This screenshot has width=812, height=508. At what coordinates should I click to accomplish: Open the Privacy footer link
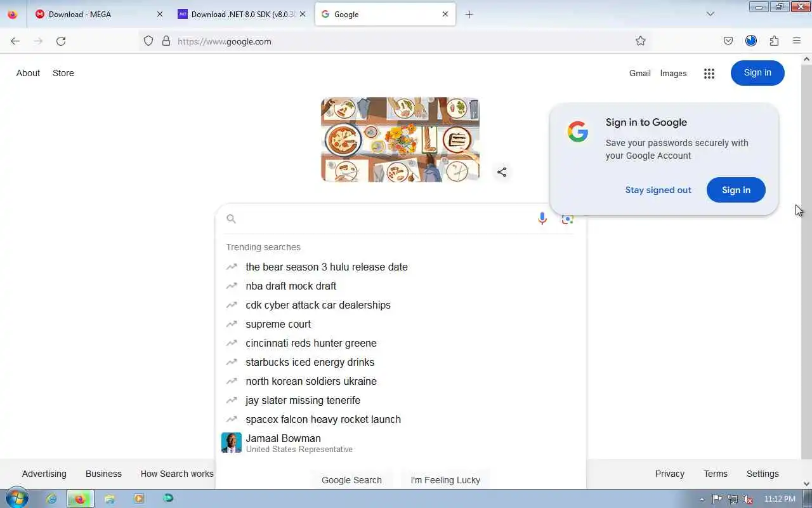669,474
